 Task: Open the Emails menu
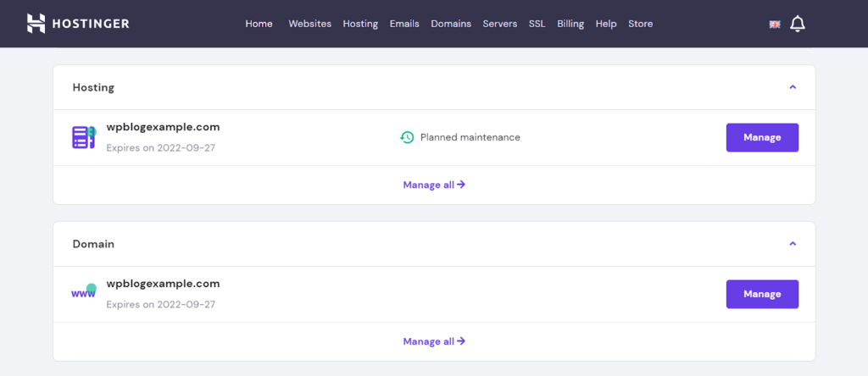coord(404,24)
